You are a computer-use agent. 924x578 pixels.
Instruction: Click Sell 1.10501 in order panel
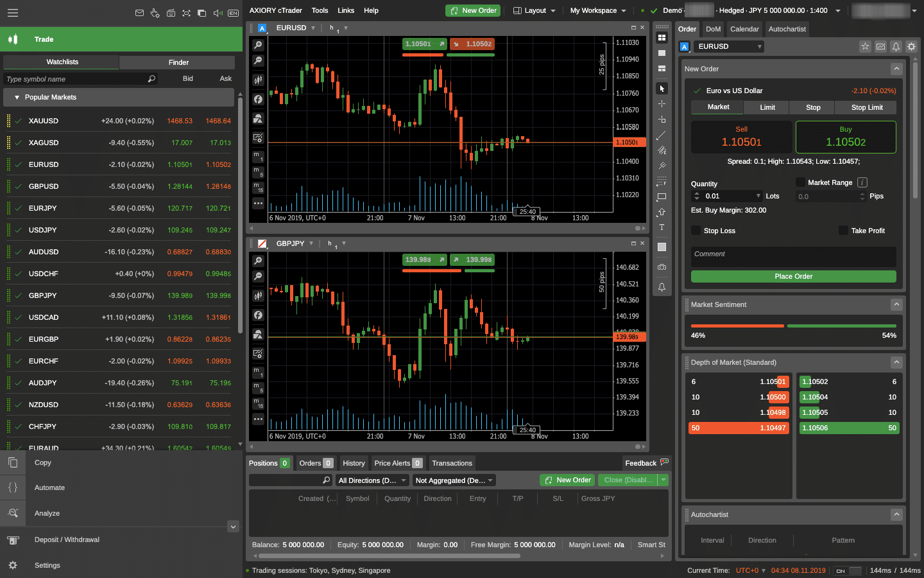(x=741, y=137)
